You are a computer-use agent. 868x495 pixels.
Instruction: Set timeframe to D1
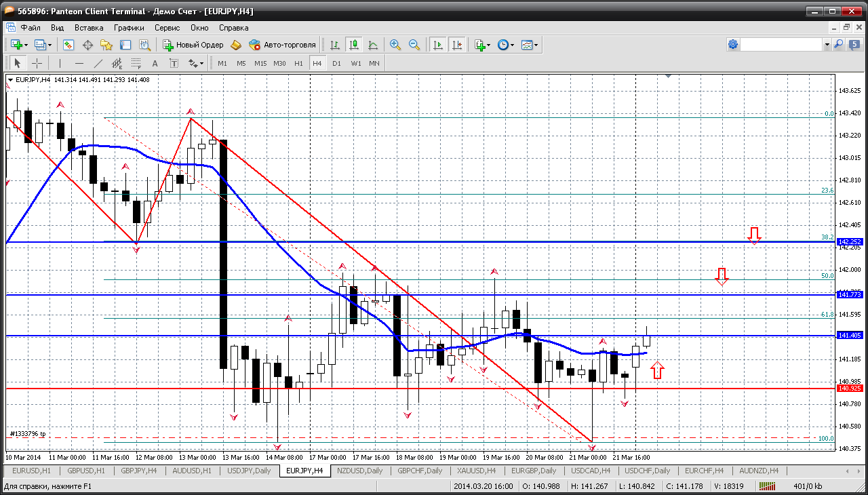pos(336,63)
